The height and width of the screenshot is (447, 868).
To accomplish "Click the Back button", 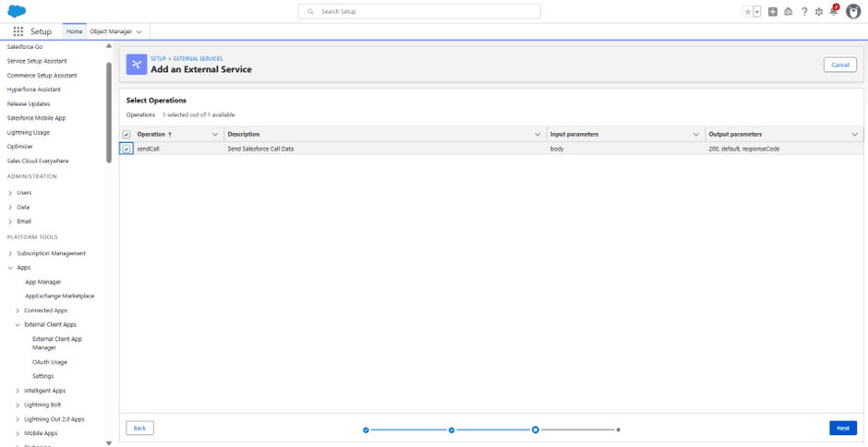I will 139,429.
